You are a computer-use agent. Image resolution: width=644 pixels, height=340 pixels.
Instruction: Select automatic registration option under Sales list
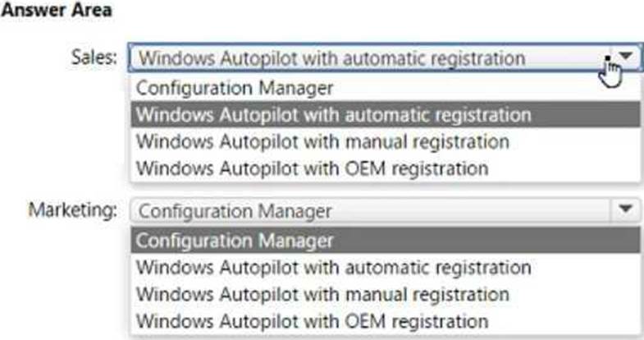333,114
